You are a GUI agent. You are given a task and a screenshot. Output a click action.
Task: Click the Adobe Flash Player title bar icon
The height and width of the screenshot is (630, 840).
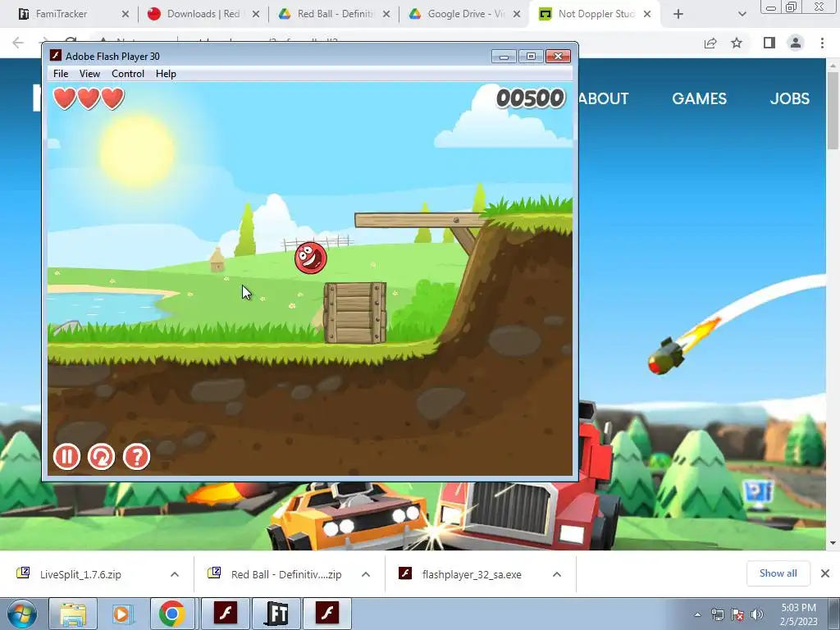click(56, 56)
